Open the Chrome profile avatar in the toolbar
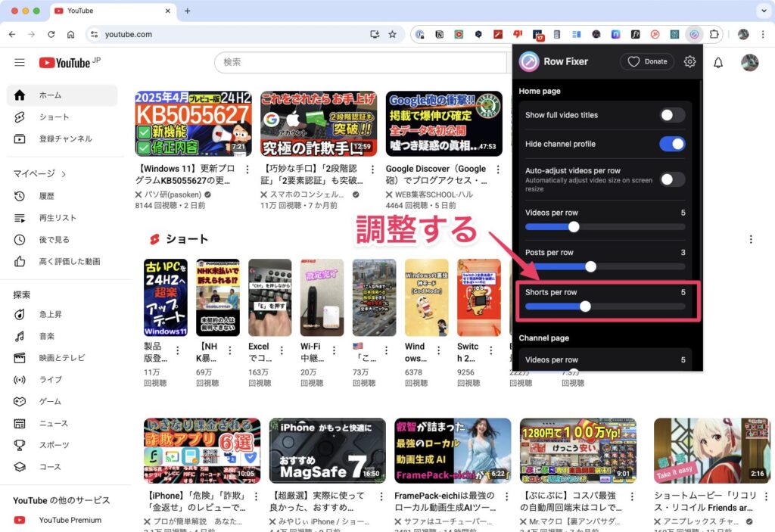Screen dimensions: 775x532 (x=743, y=34)
